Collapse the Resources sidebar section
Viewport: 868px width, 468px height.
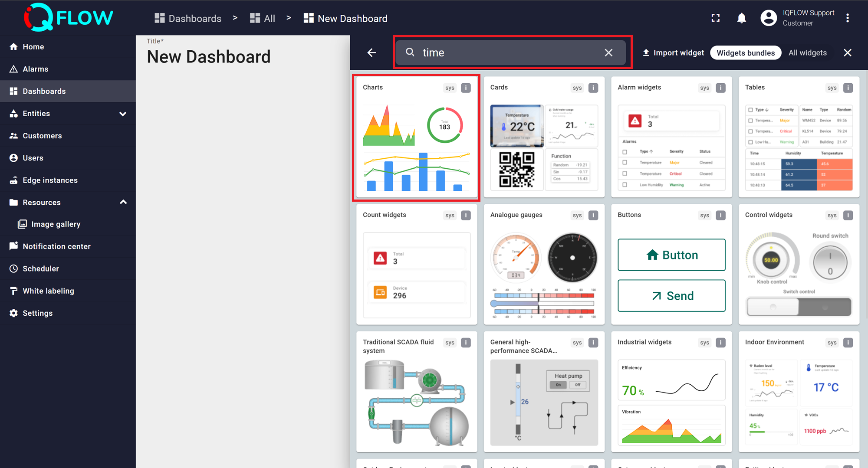tap(123, 203)
